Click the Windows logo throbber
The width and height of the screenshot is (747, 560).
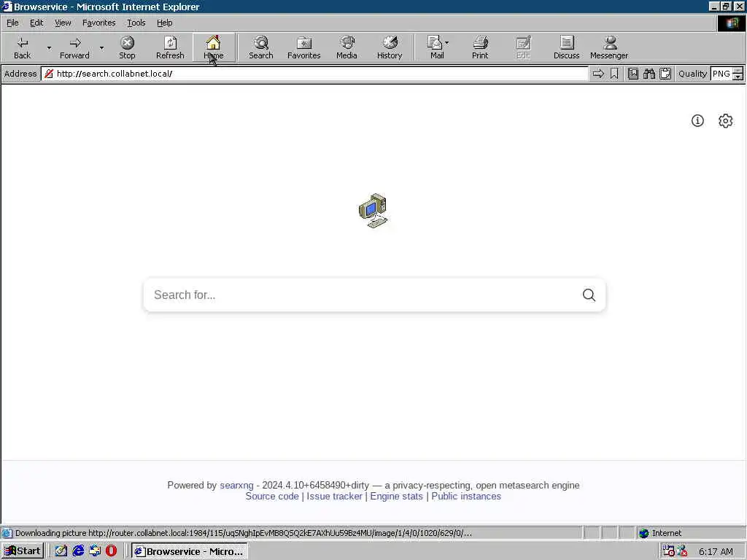tap(731, 23)
